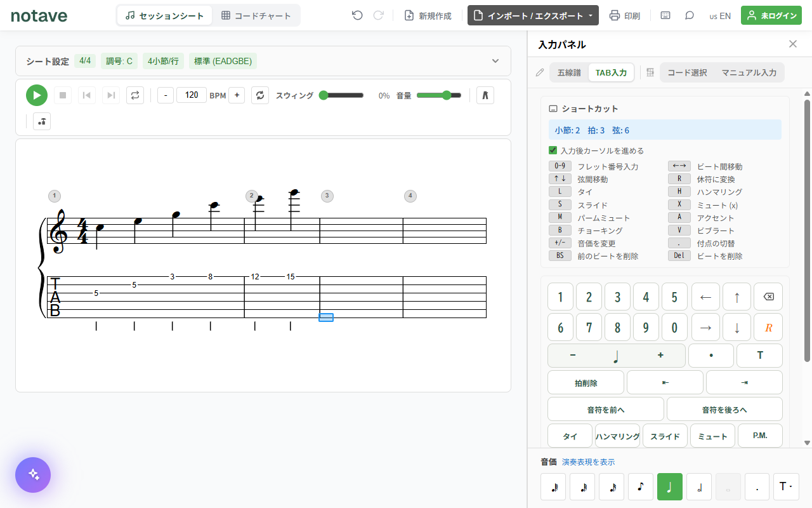Viewport: 812px width, 508px height.
Task: Select the TAB入力 tab
Action: 611,72
